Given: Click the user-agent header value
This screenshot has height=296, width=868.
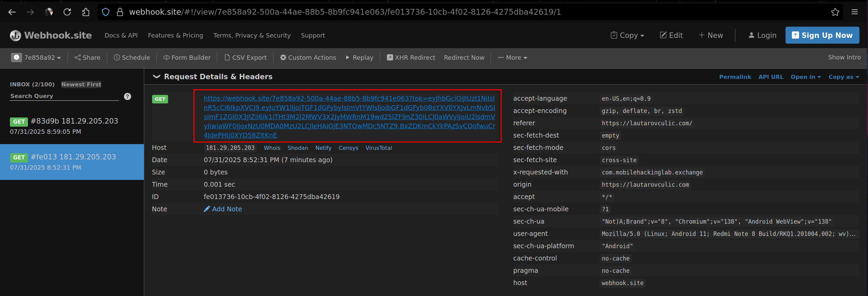Looking at the screenshot, I should click(729, 234).
